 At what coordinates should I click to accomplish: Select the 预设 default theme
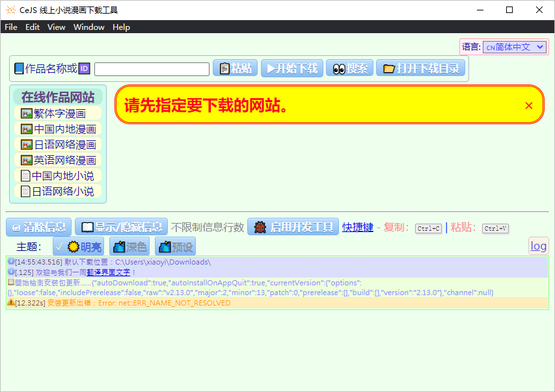point(175,246)
